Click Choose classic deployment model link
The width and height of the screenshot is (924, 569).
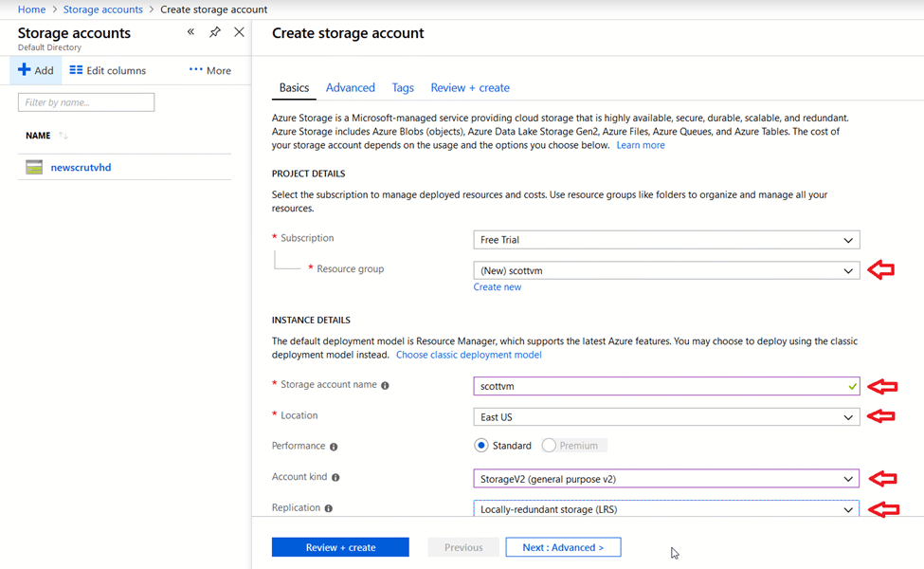click(x=468, y=355)
